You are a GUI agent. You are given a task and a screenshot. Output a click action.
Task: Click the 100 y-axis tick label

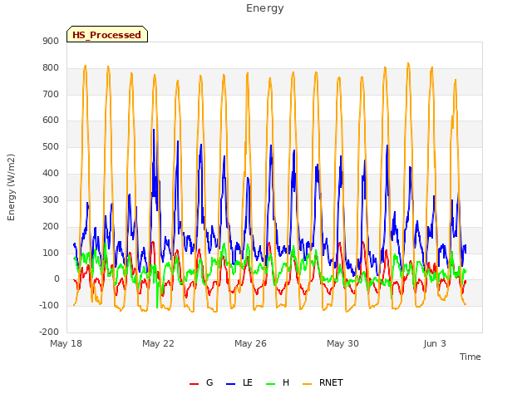tap(51, 253)
